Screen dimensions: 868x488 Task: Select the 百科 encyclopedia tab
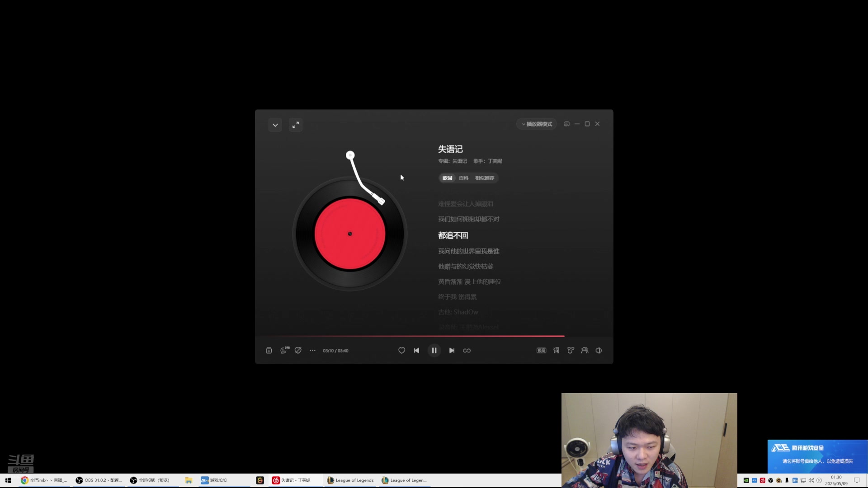pos(463,178)
